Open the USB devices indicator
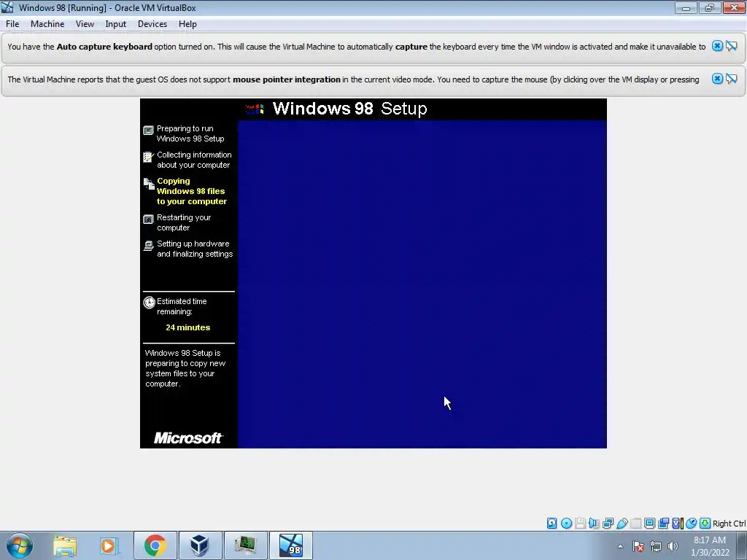The image size is (747, 560). (x=622, y=524)
